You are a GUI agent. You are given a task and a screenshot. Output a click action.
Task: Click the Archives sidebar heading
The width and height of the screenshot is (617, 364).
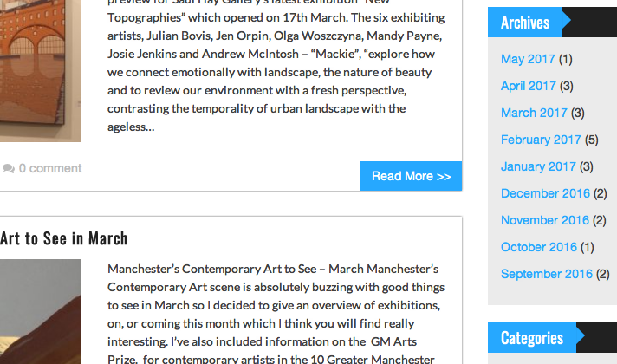click(x=525, y=23)
